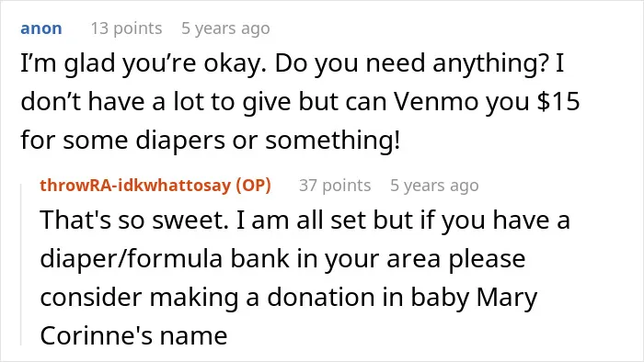Image resolution: width=644 pixels, height=362 pixels.
Task: Click the $15 amount in the comment
Action: pyautogui.click(x=558, y=102)
